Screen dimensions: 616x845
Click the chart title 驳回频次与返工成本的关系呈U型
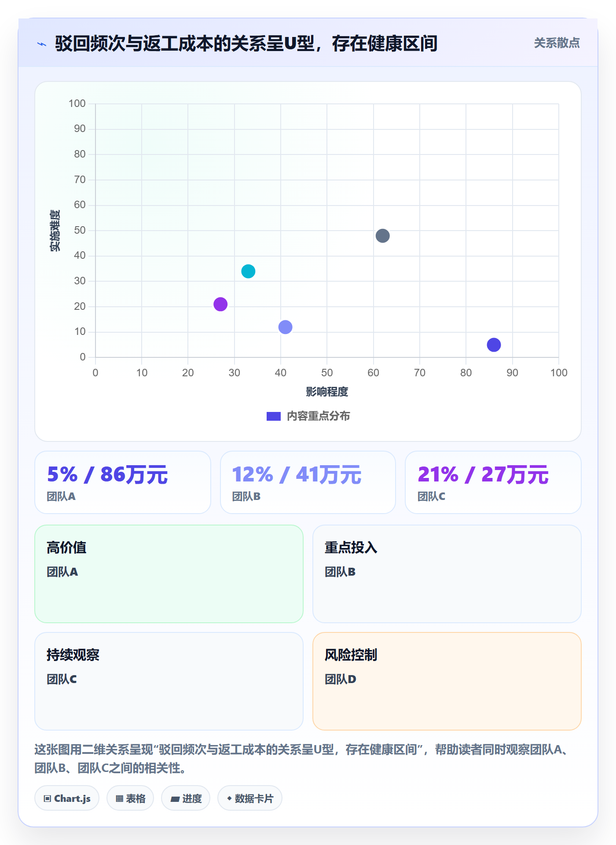point(246,44)
